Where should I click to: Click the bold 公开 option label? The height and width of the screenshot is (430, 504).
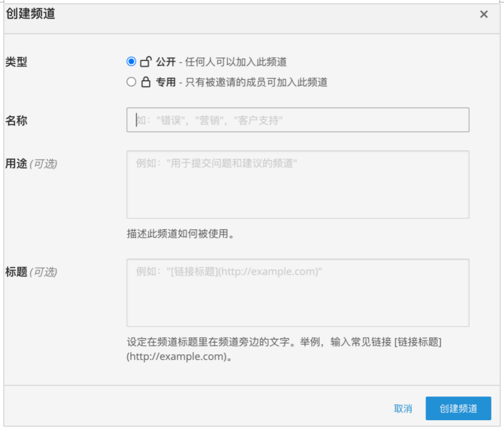pos(166,62)
